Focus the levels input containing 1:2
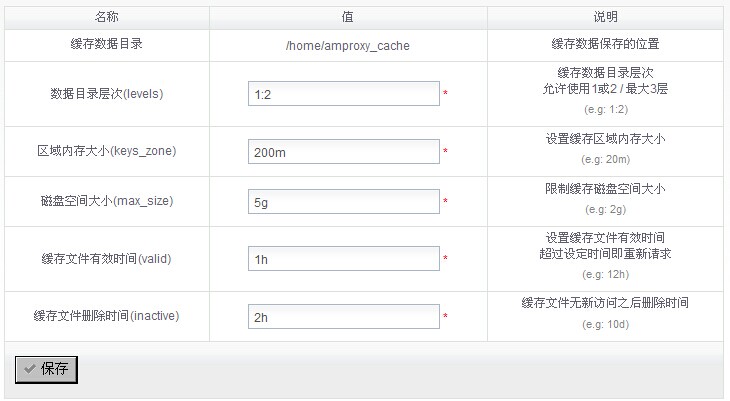The width and height of the screenshot is (730, 401). (x=343, y=94)
